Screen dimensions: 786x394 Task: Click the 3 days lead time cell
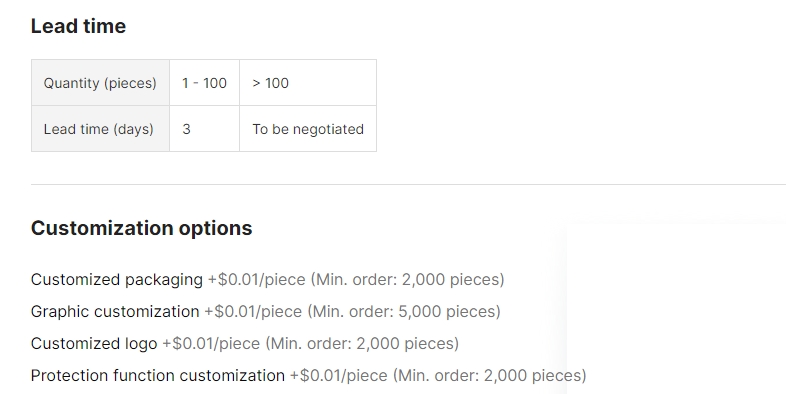205,129
